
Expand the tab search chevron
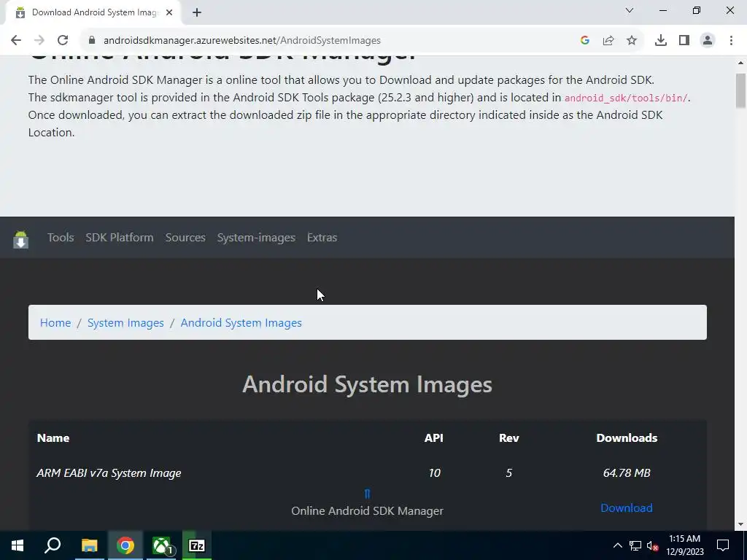coord(630,10)
